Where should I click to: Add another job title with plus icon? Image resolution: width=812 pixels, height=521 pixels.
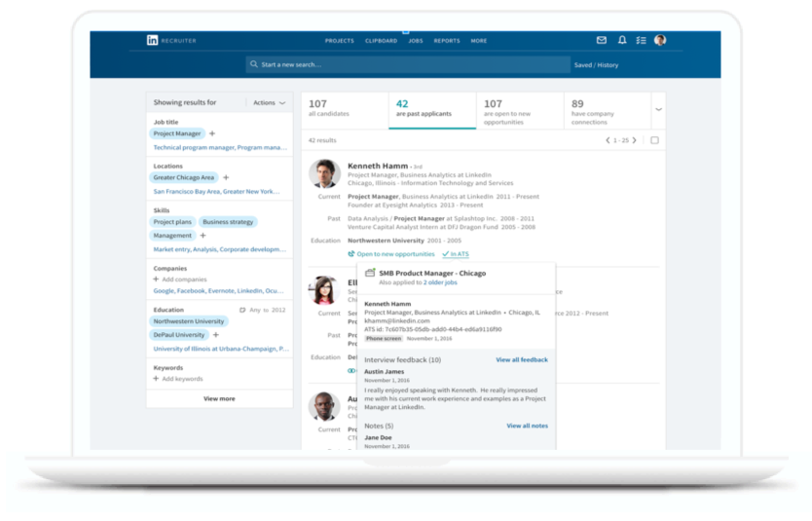click(x=212, y=133)
